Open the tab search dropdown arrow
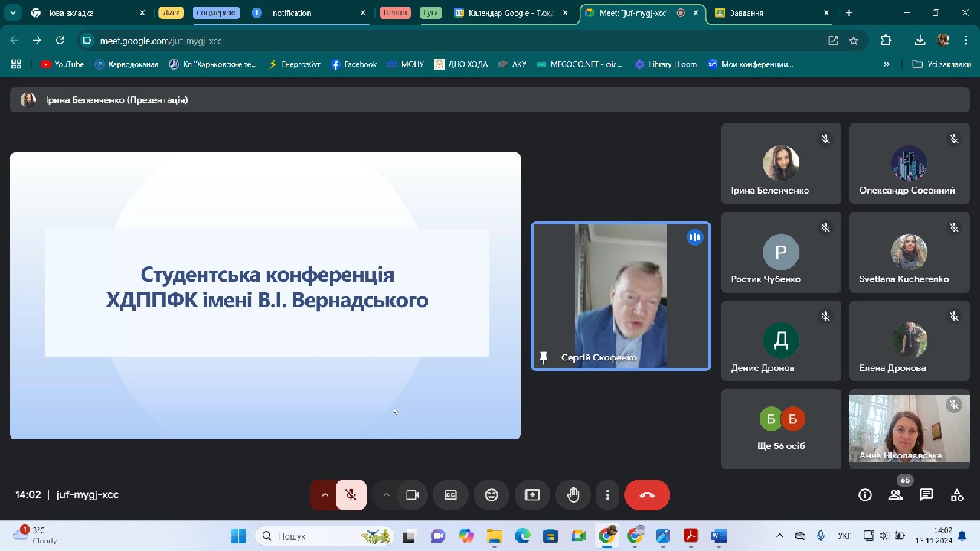 click(x=12, y=13)
